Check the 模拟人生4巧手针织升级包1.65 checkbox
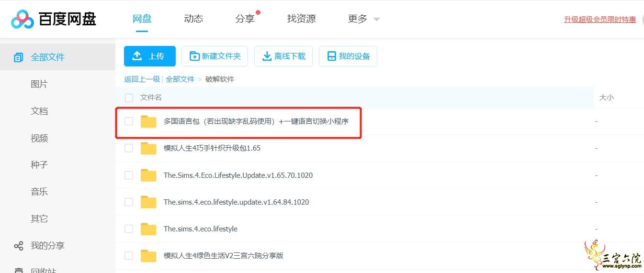Screen dimensions: 644x273 click(129, 148)
